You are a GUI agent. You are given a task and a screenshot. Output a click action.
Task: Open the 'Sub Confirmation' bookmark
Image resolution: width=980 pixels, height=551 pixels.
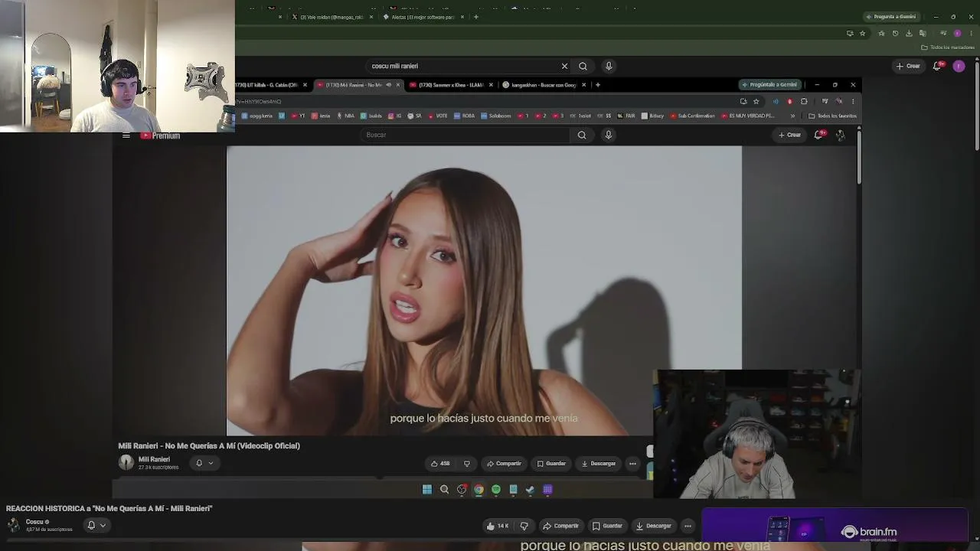692,116
